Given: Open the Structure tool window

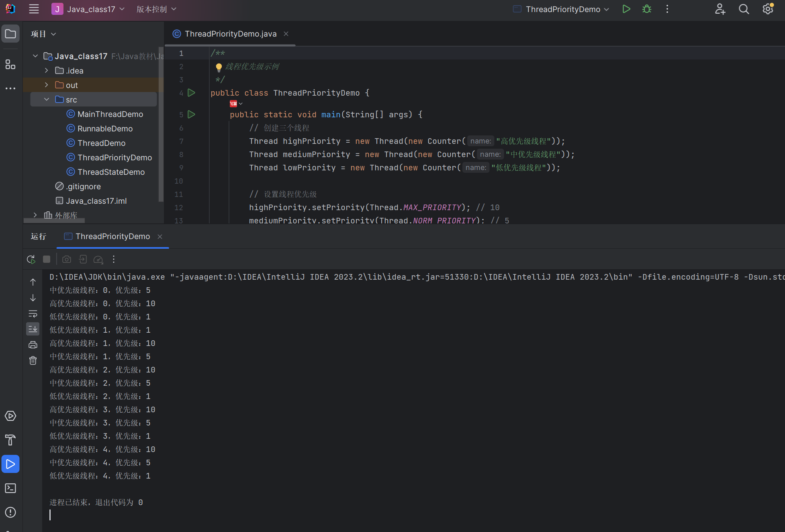Looking at the screenshot, I should pyautogui.click(x=10, y=64).
